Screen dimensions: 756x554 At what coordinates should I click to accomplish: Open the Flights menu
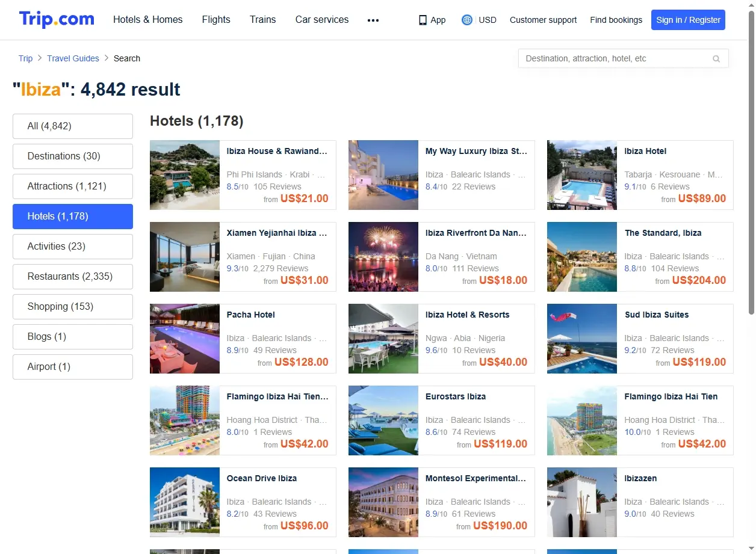[216, 20]
